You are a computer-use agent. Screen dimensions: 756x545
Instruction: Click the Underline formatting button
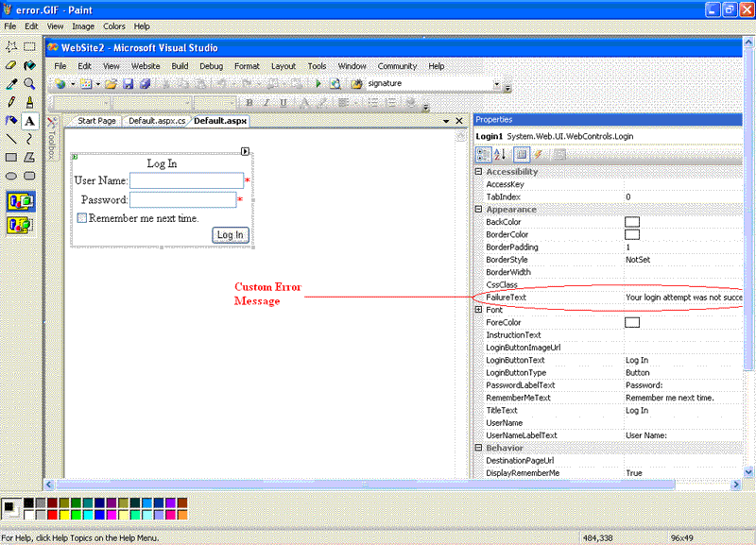pyautogui.click(x=283, y=103)
